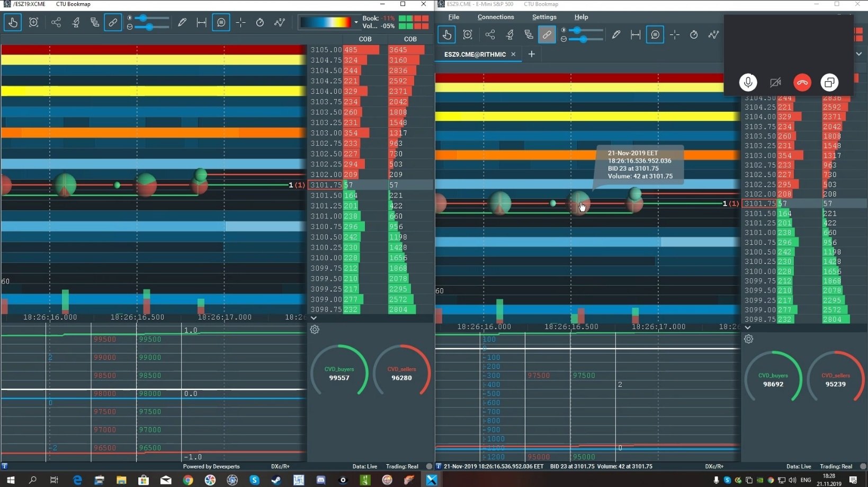This screenshot has width=868, height=487.
Task: Click the crosshair icon in left Bookmap toolbar
Action: 241,22
